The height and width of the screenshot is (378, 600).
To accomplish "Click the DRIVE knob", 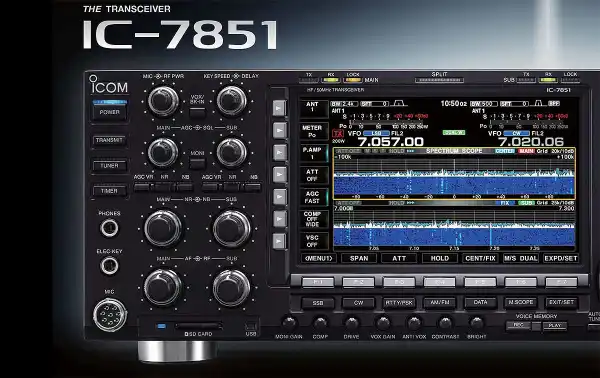I will pos(352,323).
